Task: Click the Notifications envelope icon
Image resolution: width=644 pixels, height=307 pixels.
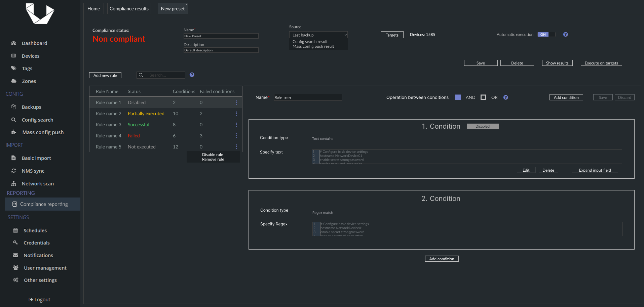Action: [15, 255]
